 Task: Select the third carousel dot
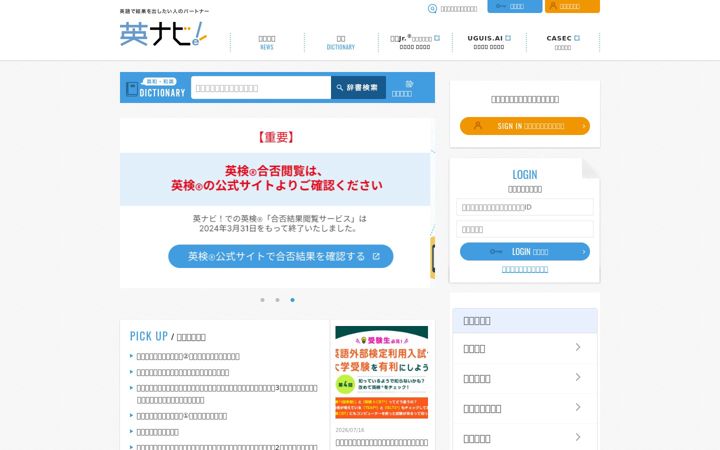click(x=292, y=300)
